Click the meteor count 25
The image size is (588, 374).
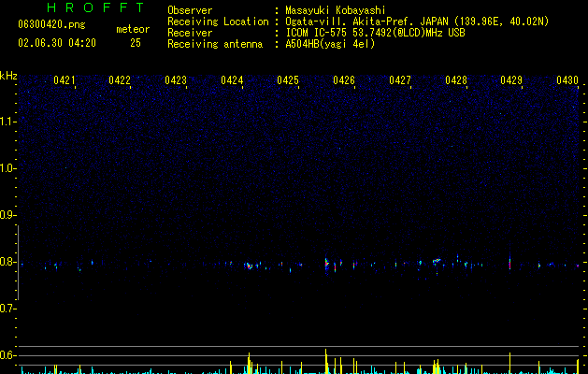(136, 43)
